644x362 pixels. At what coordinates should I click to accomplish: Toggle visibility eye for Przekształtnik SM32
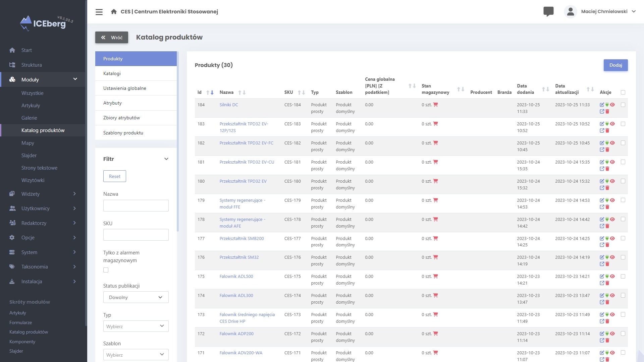click(x=612, y=257)
